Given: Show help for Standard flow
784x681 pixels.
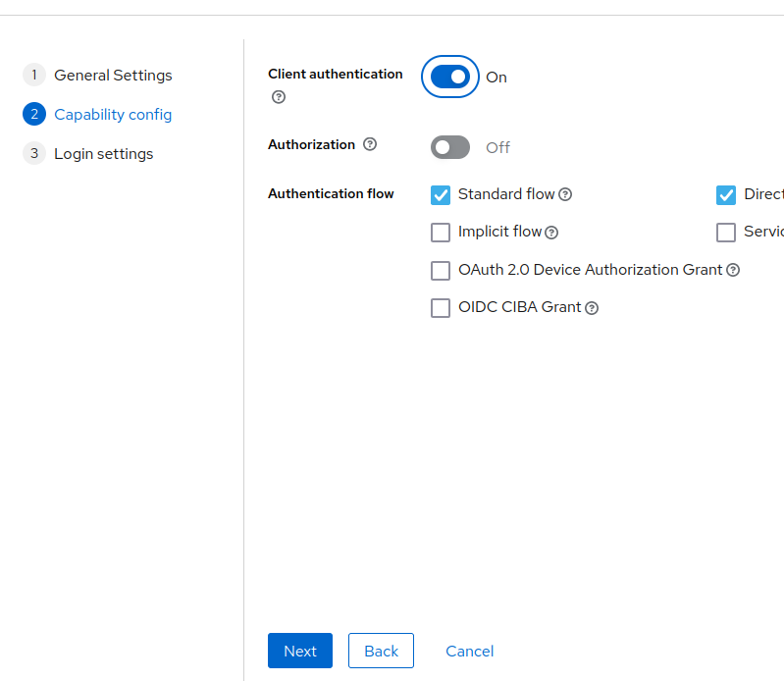Looking at the screenshot, I should (565, 194).
